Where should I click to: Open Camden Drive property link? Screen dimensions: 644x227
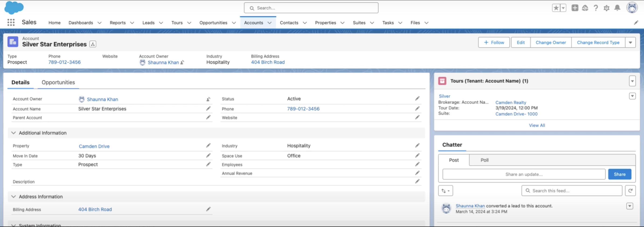(94, 146)
